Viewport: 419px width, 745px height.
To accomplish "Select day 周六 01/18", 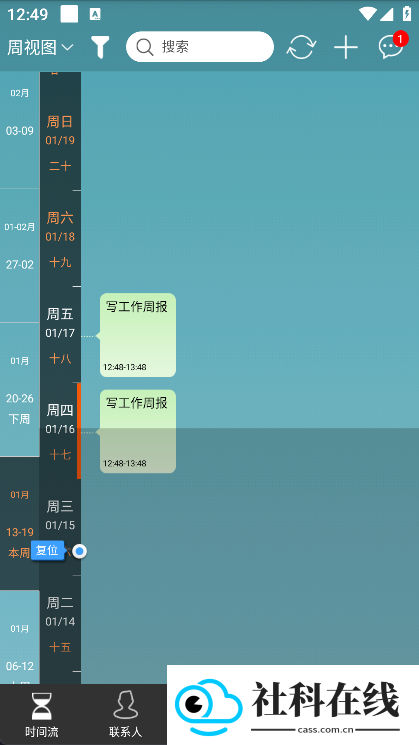I will click(x=60, y=239).
